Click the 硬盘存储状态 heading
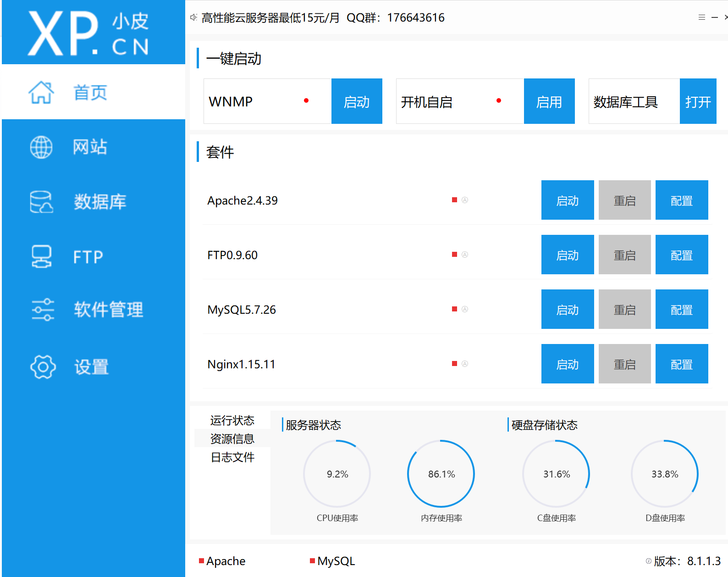Screen dimensions: 728x577 (x=544, y=425)
